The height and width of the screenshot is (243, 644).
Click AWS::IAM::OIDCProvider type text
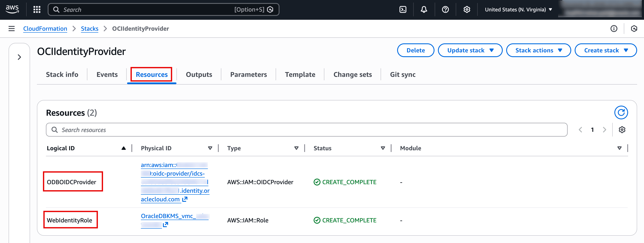coord(260,182)
